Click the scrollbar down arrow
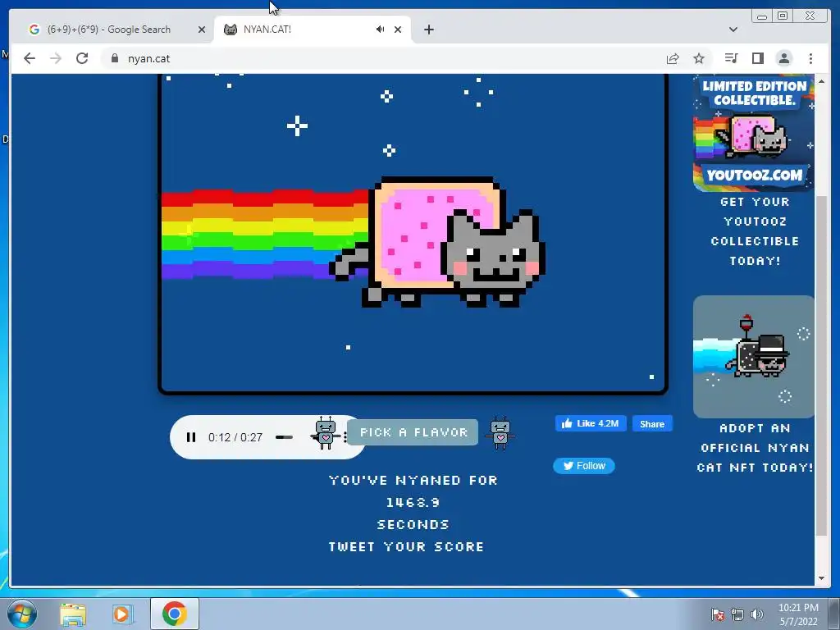This screenshot has width=840, height=630. click(821, 578)
